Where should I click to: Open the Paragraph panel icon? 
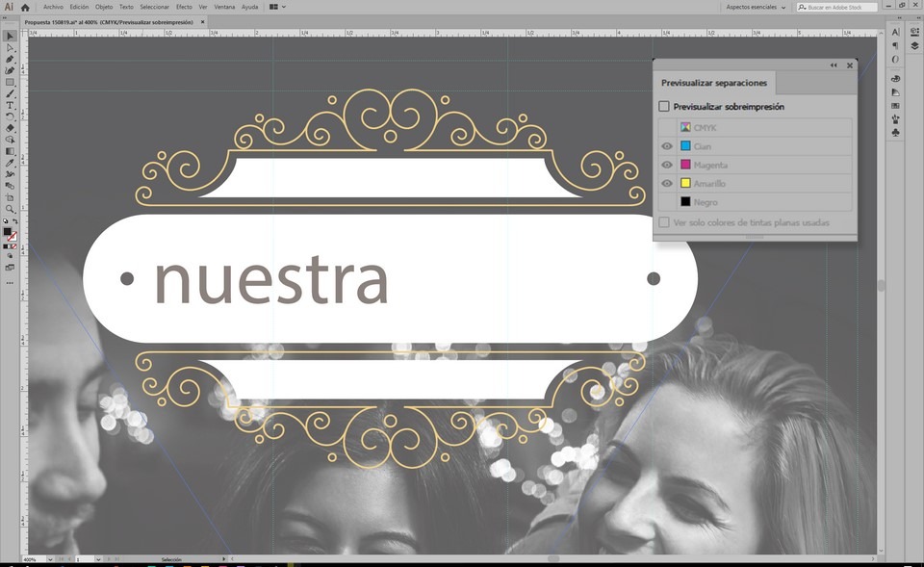click(x=896, y=45)
